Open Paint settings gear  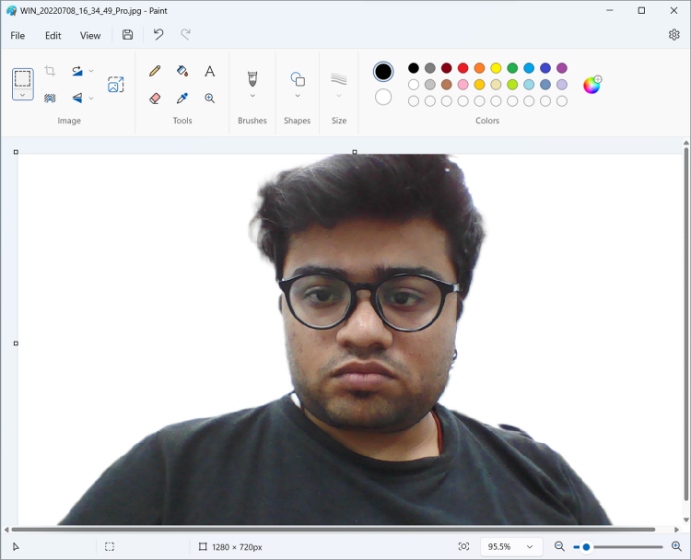coord(674,35)
